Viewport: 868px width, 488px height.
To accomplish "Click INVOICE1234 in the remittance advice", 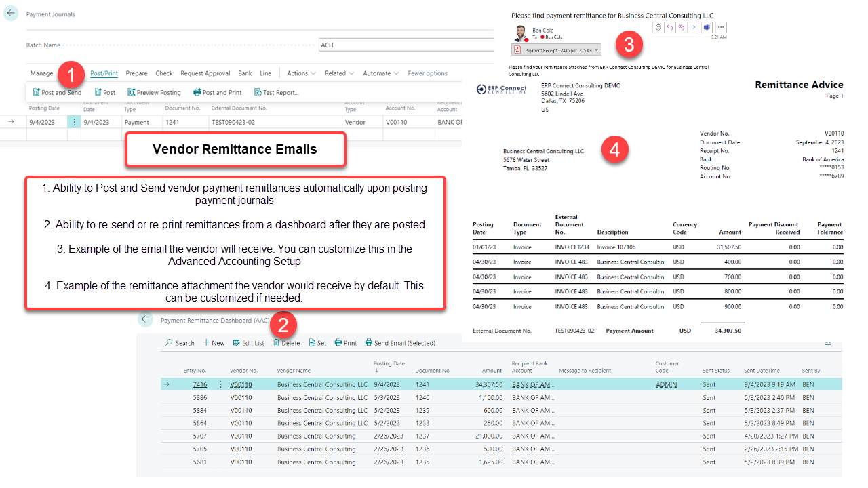I will (x=571, y=247).
